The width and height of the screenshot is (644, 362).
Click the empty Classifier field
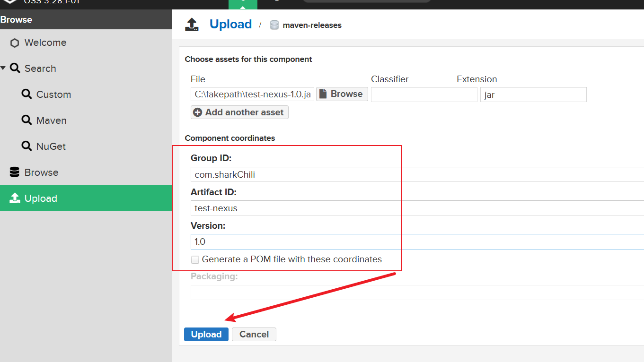pos(423,95)
